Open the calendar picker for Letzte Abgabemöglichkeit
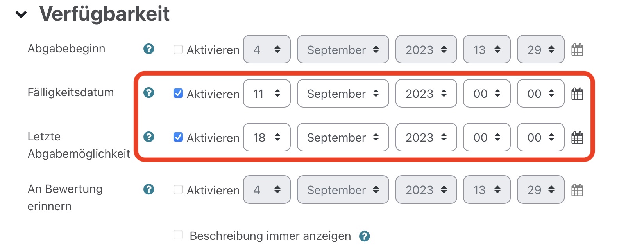The image size is (644, 252). pyautogui.click(x=578, y=137)
